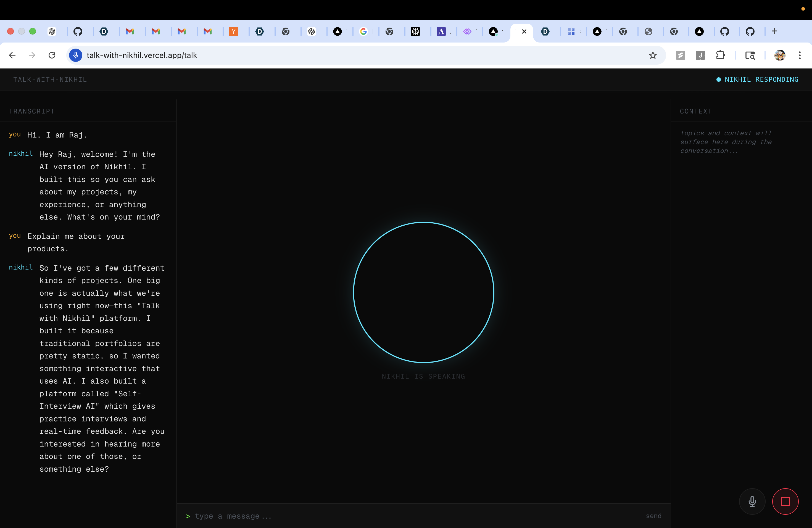The height and width of the screenshot is (528, 812).
Task: Go back to previous page
Action: [12, 55]
